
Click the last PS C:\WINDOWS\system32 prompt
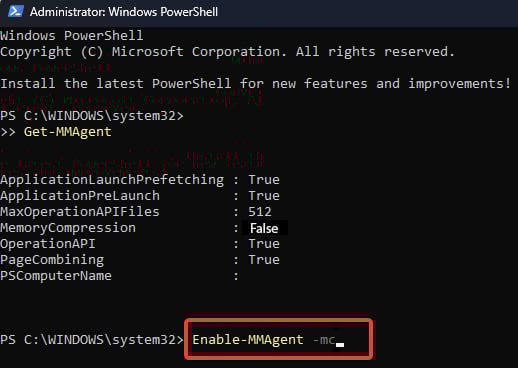92,340
